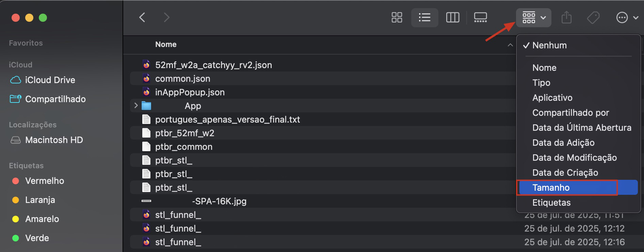
Task: Click the back navigation arrow
Action: click(142, 17)
